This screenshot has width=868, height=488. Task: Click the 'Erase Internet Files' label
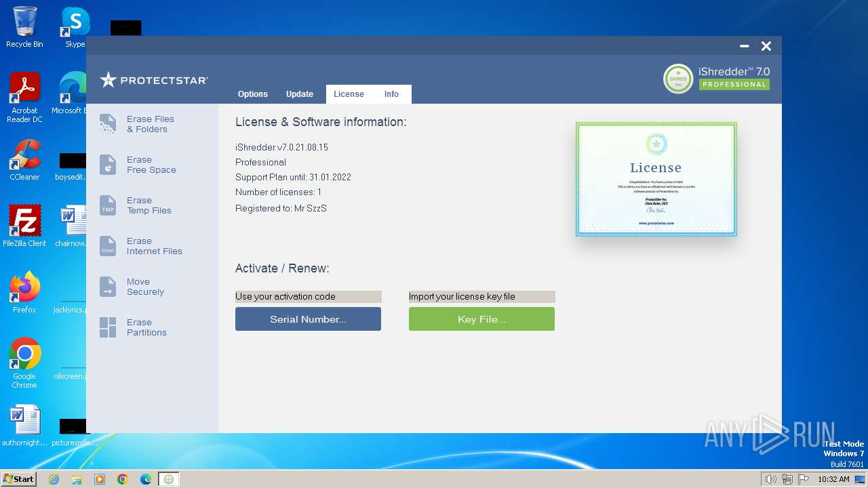(155, 246)
